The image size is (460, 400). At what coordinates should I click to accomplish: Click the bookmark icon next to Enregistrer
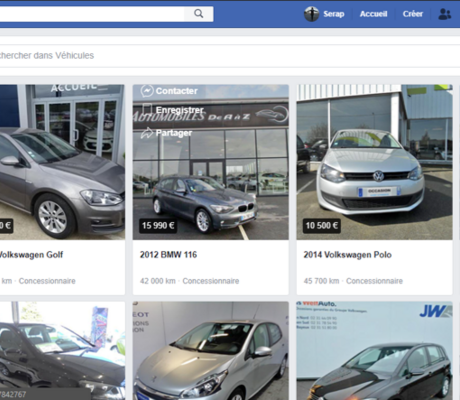pyautogui.click(x=147, y=109)
